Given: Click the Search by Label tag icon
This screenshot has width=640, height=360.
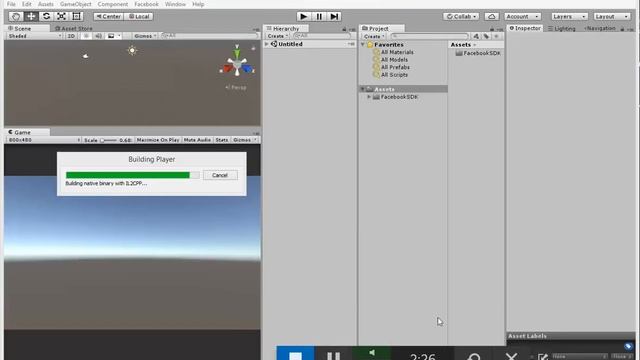Looking at the screenshot, I should pyautogui.click(x=486, y=36).
